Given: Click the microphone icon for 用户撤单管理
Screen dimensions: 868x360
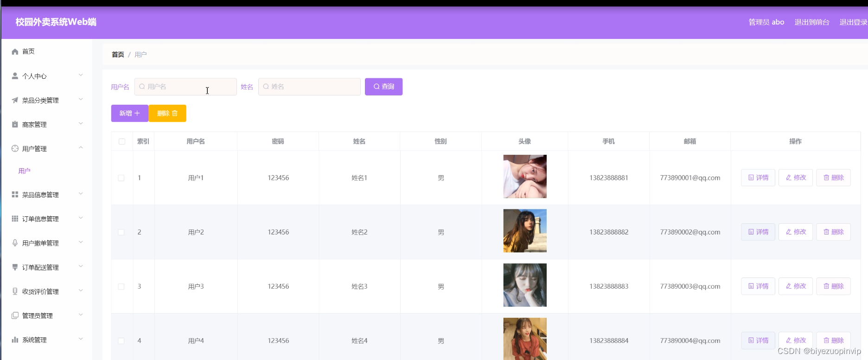Looking at the screenshot, I should tap(15, 243).
